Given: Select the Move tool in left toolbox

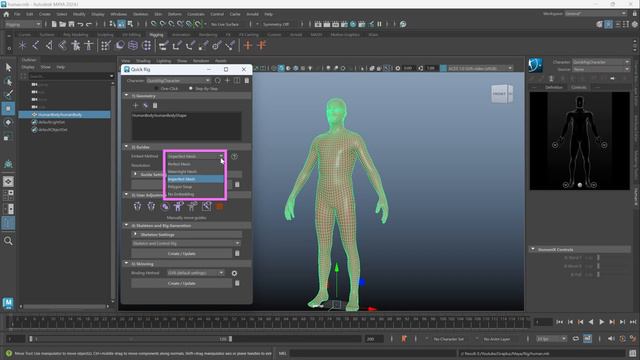Looking at the screenshot, I should point(8,109).
